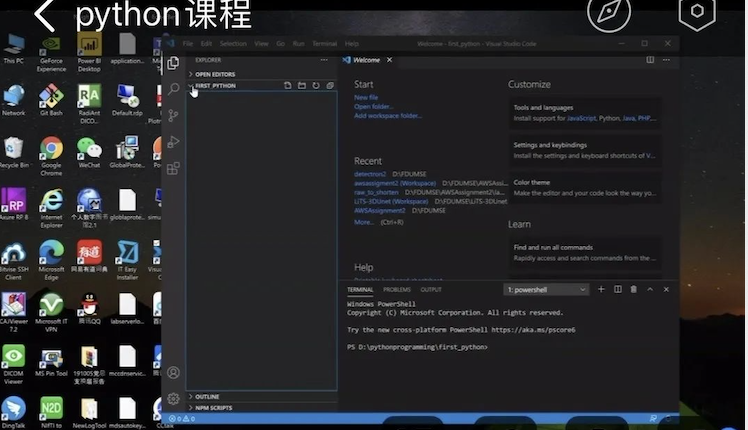Open recent AWSAssignment2 folder
Viewport: 748px width, 430px height.
coord(380,210)
